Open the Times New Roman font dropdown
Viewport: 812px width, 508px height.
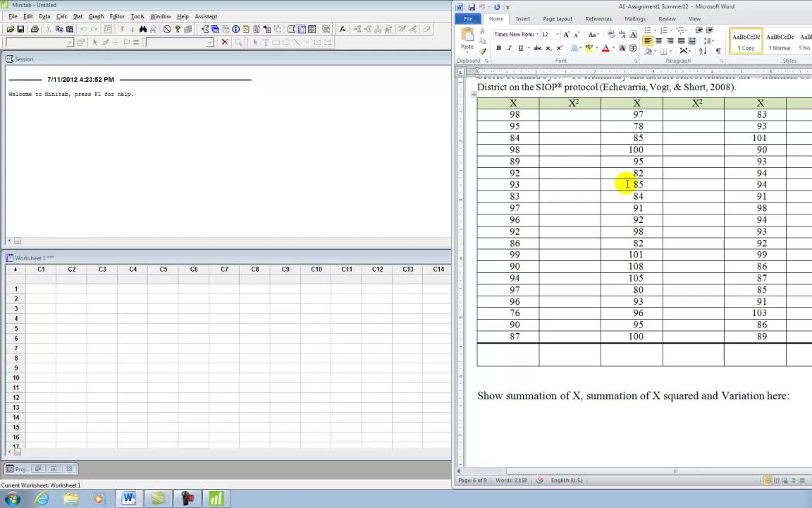coord(536,34)
